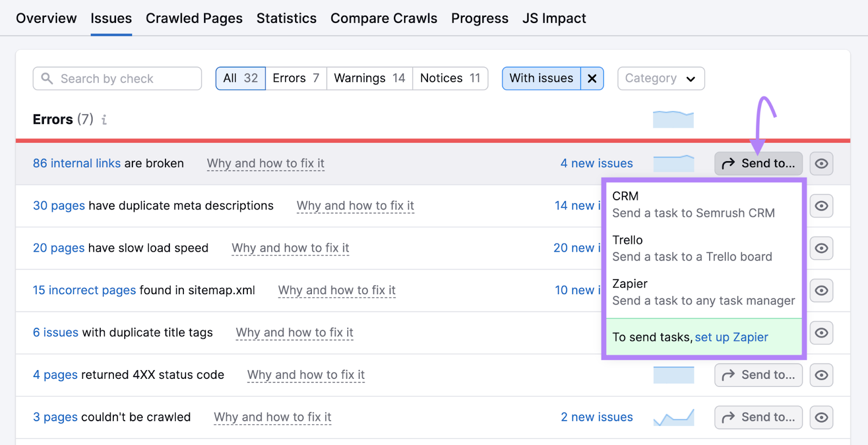
Task: Hide the slow load speed check
Action: click(x=821, y=248)
